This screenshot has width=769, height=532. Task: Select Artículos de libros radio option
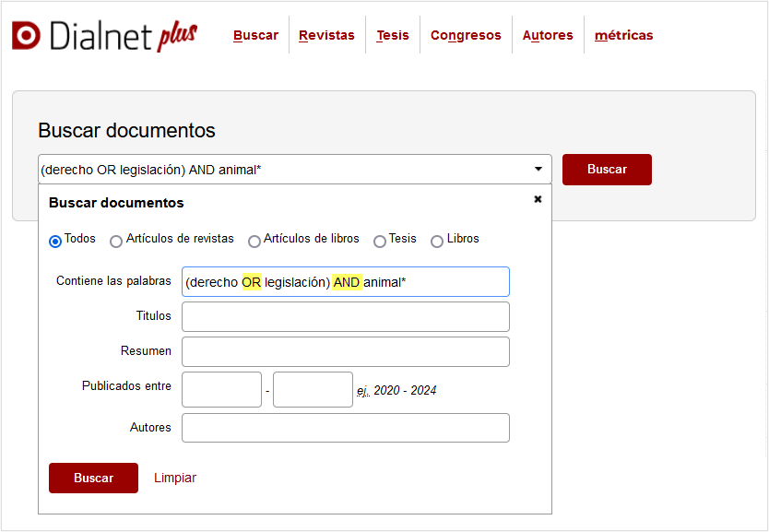coord(254,242)
